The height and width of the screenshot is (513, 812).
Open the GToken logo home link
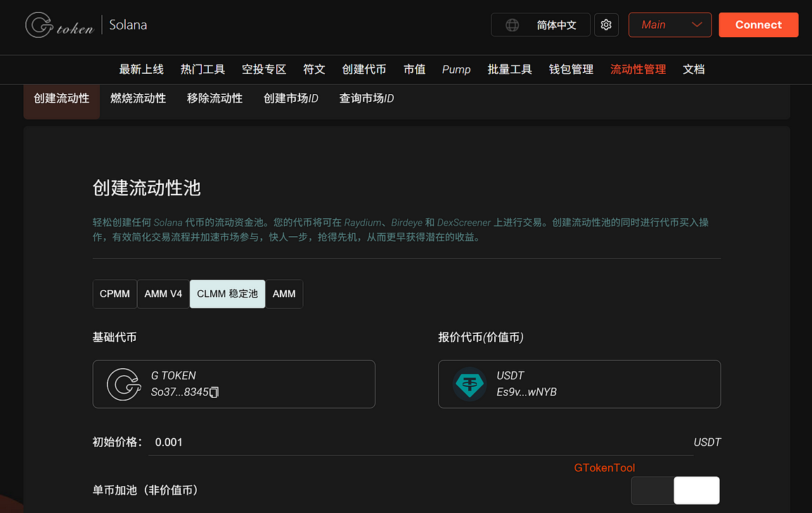[60, 25]
